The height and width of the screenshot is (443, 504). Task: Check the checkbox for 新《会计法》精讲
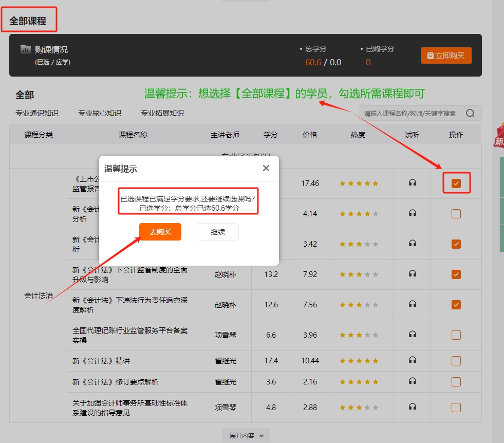(x=456, y=361)
